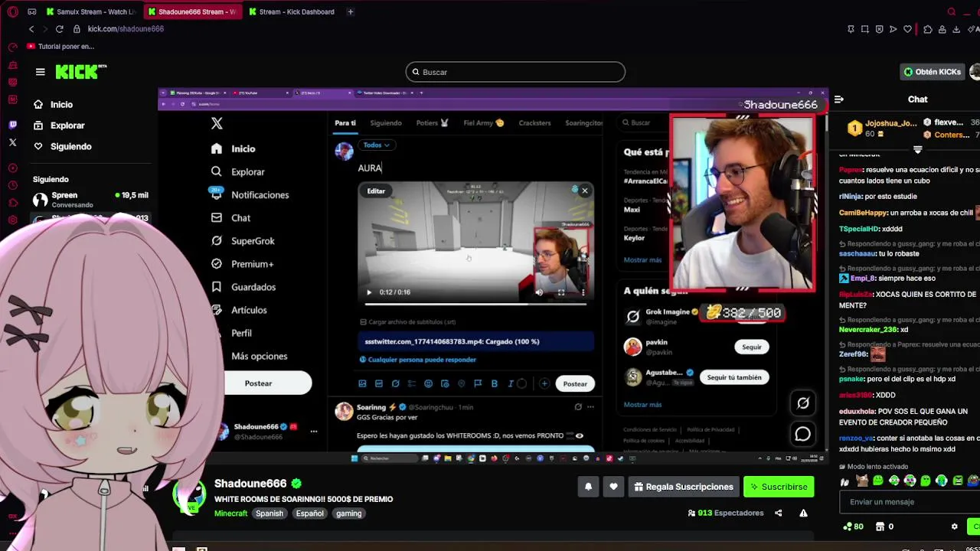Report the stream with the warning triangle icon
Image resolution: width=980 pixels, height=551 pixels.
pyautogui.click(x=803, y=514)
